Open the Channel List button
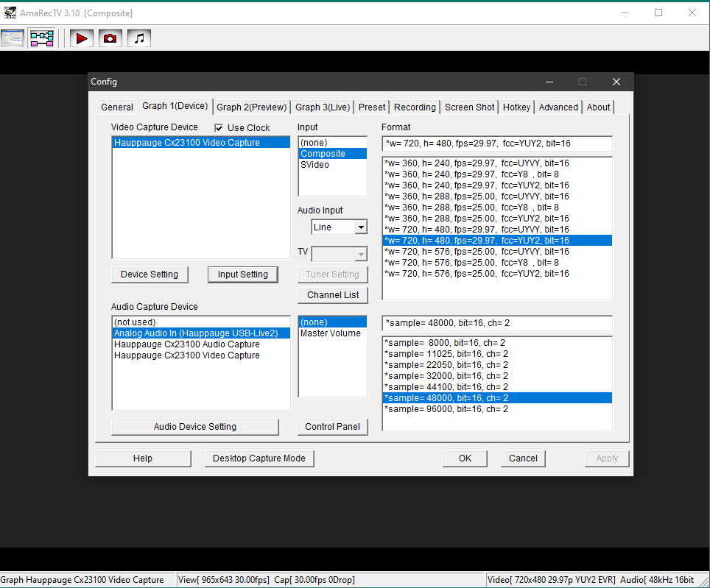Viewport: 710px width, 588px height. 332,295
